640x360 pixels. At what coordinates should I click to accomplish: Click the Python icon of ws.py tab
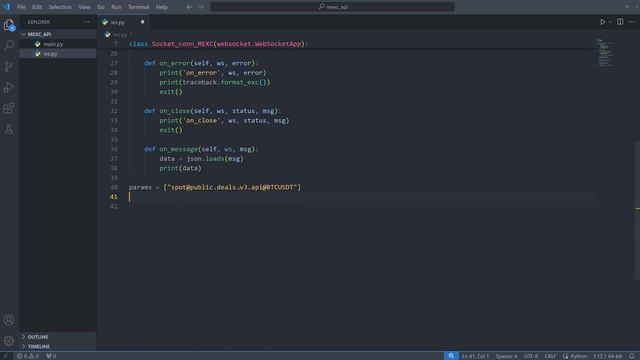pos(105,22)
